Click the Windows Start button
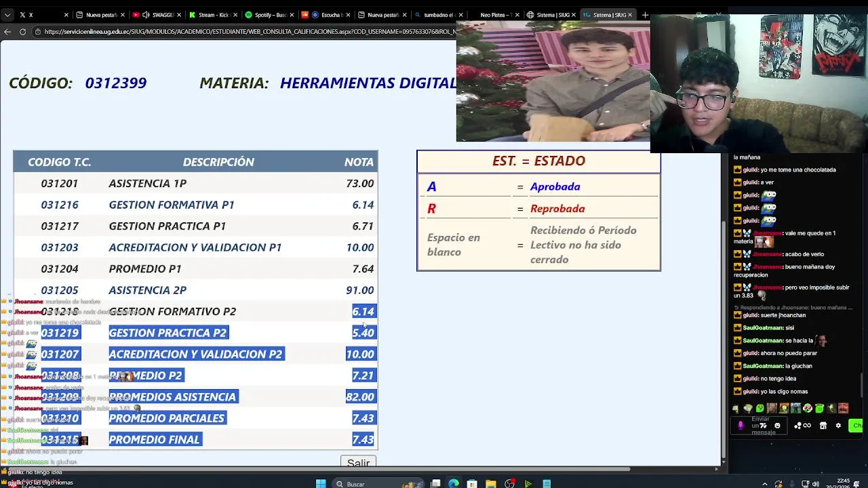868x488 pixels. click(321, 483)
